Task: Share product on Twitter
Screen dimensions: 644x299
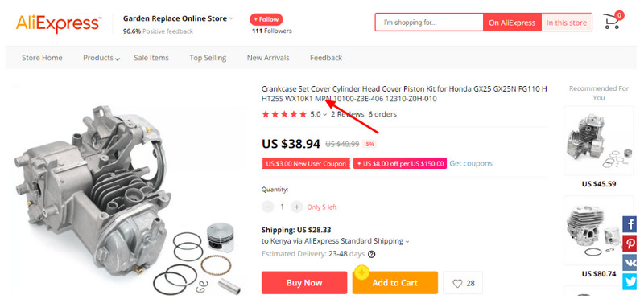Action: click(x=630, y=282)
